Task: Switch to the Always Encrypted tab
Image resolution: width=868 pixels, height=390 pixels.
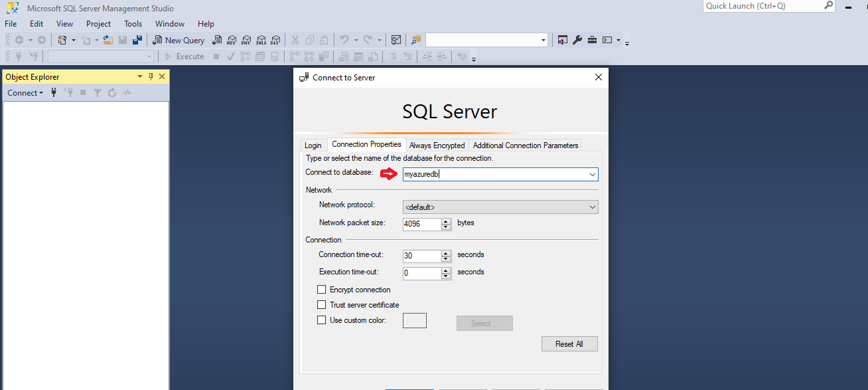Action: coord(437,146)
